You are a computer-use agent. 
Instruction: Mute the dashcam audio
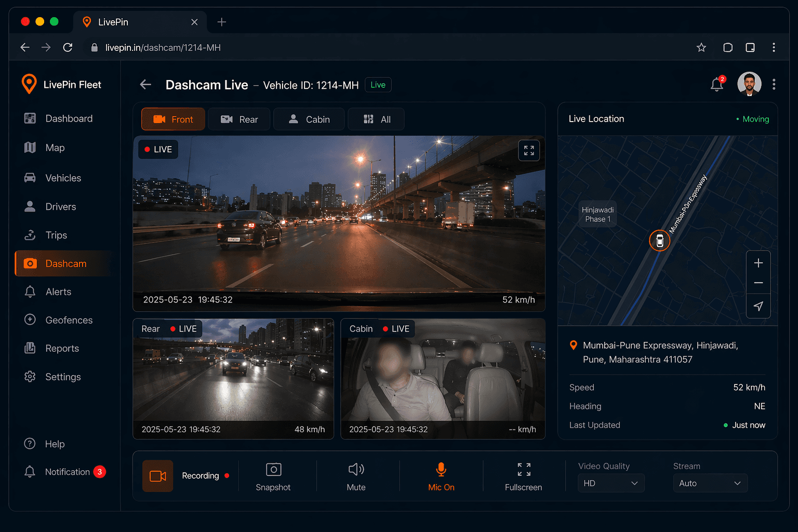[356, 476]
